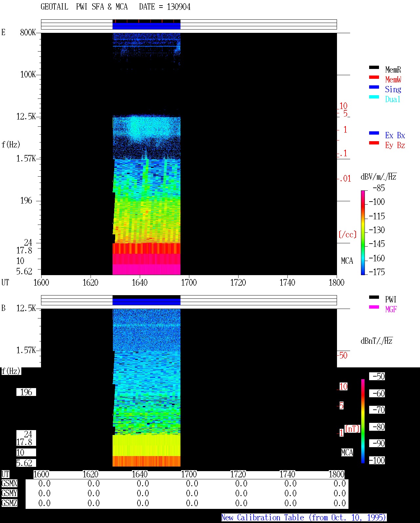Click the cyan Dual legend swatch
The image size is (420, 523).
(374, 97)
